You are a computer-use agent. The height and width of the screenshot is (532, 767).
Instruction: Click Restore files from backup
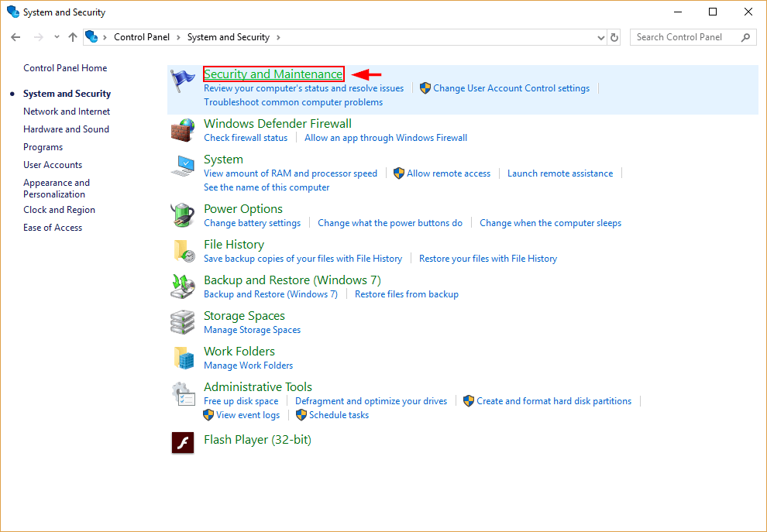tap(407, 294)
